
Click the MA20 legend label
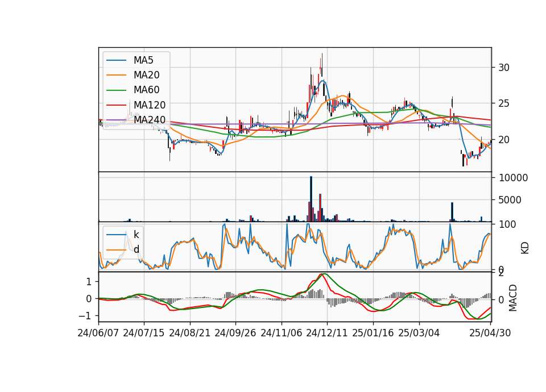(146, 75)
